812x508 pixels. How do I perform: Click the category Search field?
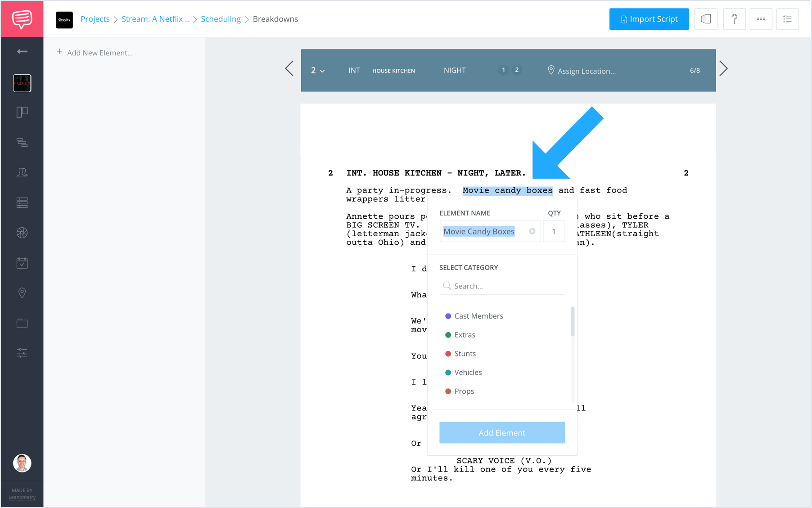(502, 286)
